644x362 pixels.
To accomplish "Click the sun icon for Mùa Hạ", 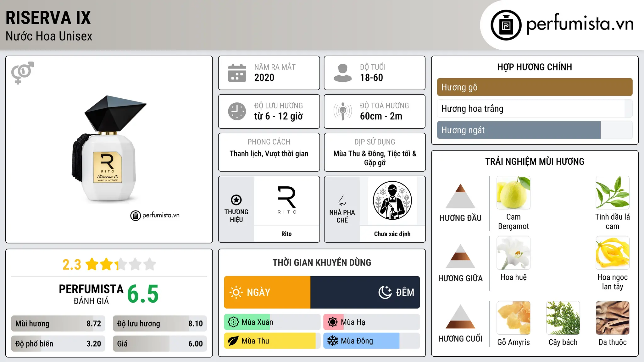I will pyautogui.click(x=333, y=322).
